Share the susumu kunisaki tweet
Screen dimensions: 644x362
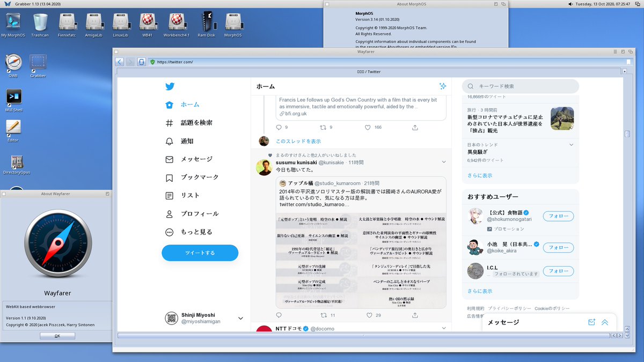click(x=415, y=315)
